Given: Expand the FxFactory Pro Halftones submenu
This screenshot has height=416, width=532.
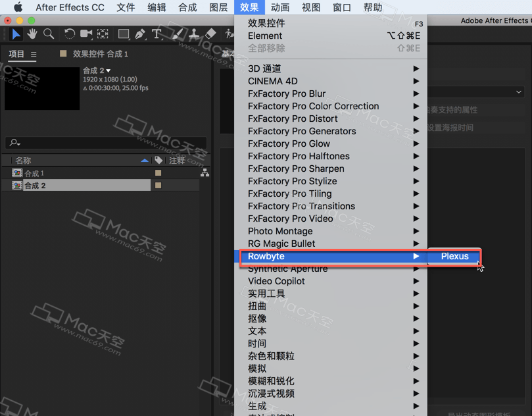Looking at the screenshot, I should pyautogui.click(x=331, y=156).
